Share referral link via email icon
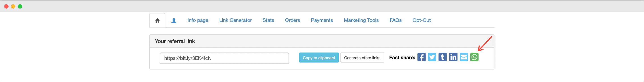The image size is (644, 82). (x=464, y=57)
